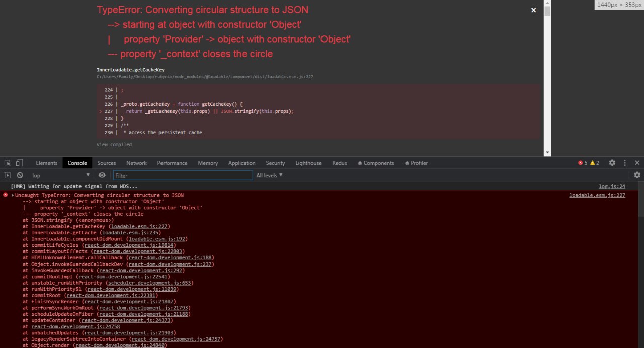Click the loadable.esm.js:227 file path in overlay
The height and width of the screenshot is (348, 644).
point(205,77)
